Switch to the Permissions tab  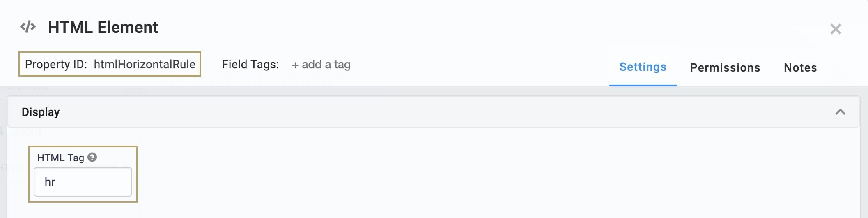pyautogui.click(x=725, y=67)
